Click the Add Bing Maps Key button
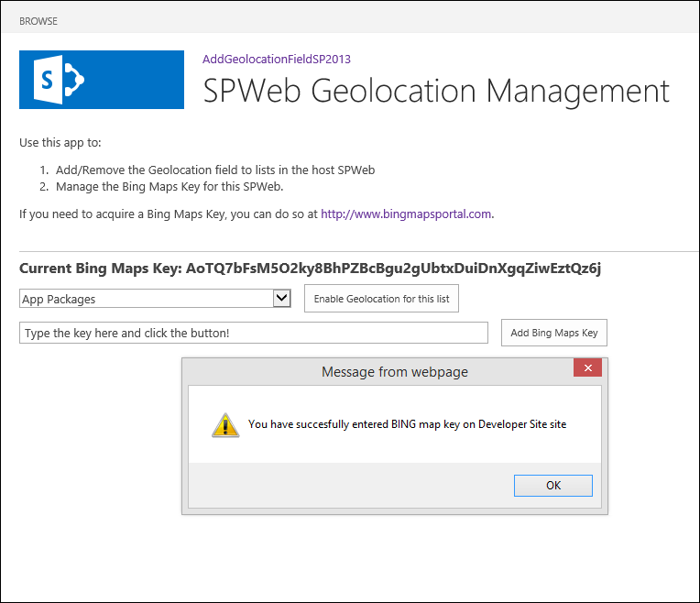The width and height of the screenshot is (700, 603). (554, 333)
